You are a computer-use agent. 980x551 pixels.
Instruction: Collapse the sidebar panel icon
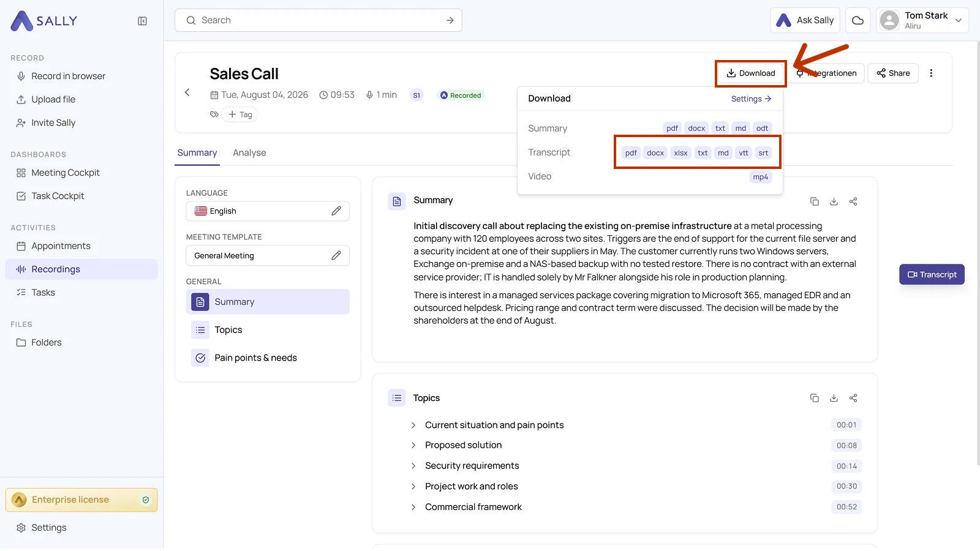(x=142, y=21)
